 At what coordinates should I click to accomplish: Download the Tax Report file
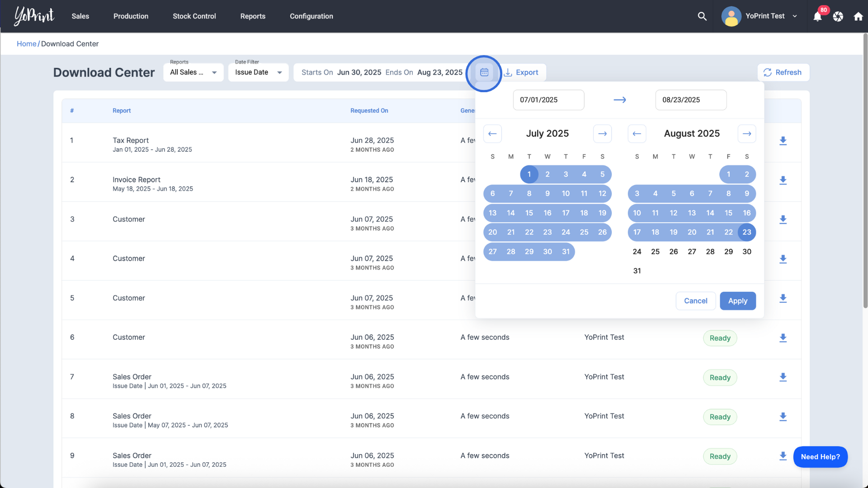coord(783,141)
